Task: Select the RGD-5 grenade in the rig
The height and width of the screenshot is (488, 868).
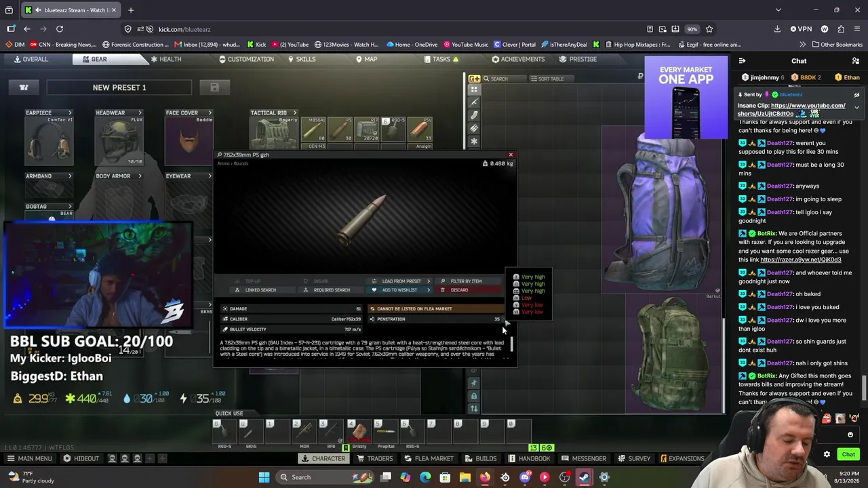Action: pos(393,129)
